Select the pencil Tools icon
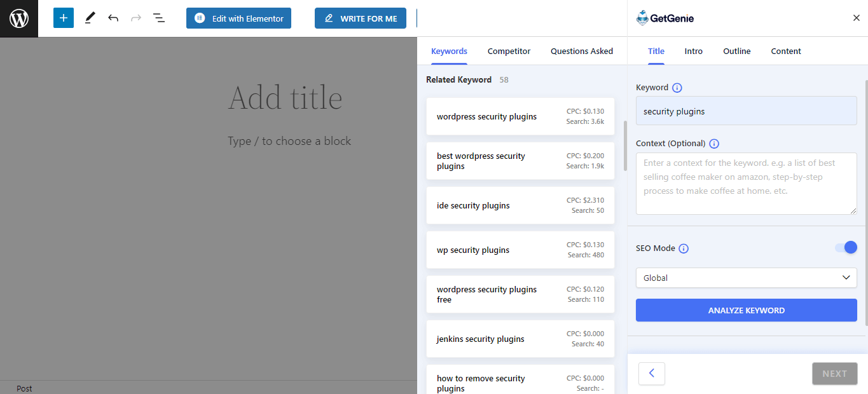 (90, 18)
